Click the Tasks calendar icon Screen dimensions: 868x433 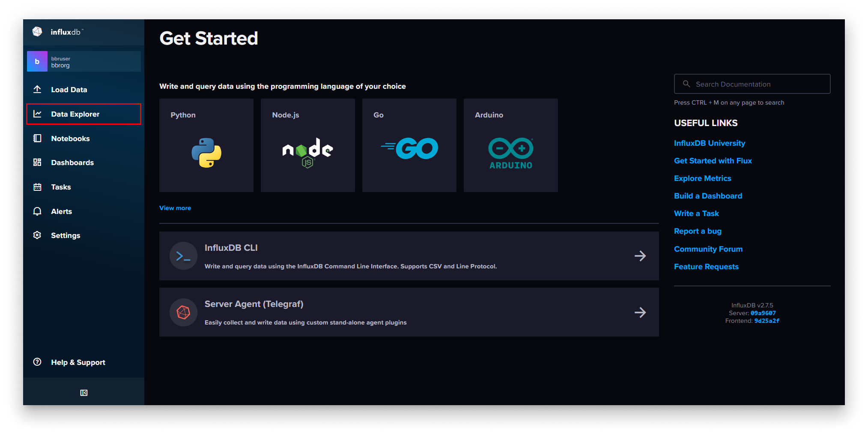[37, 187]
